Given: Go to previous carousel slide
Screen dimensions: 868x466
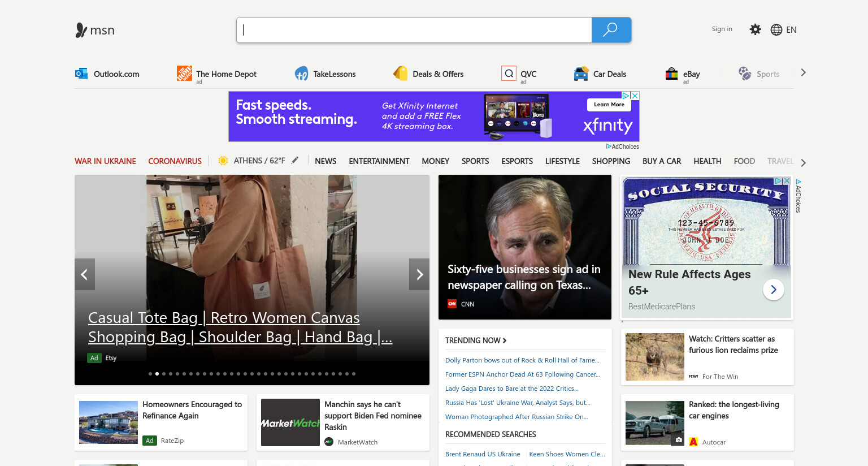Looking at the screenshot, I should pos(84,274).
